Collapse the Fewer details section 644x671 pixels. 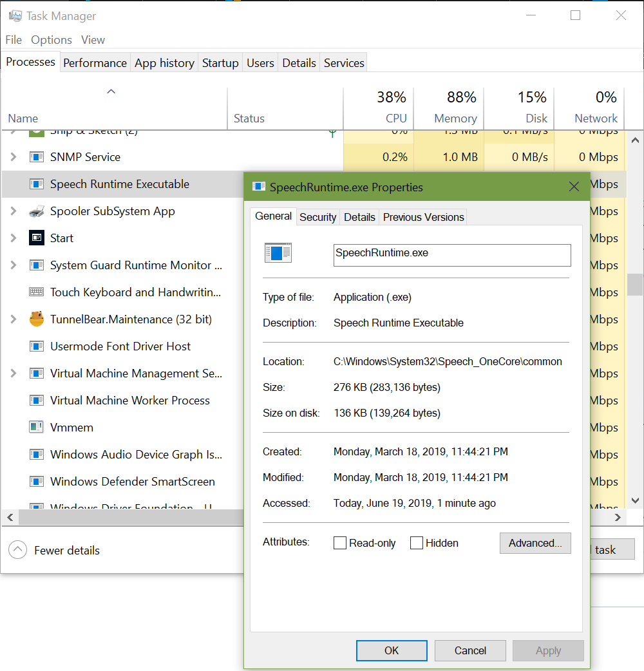tap(17, 550)
